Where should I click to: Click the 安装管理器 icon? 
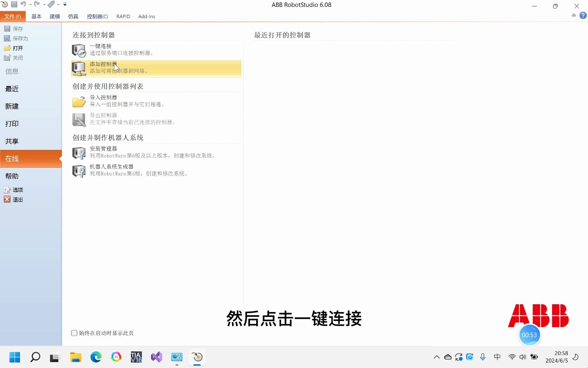79,153
